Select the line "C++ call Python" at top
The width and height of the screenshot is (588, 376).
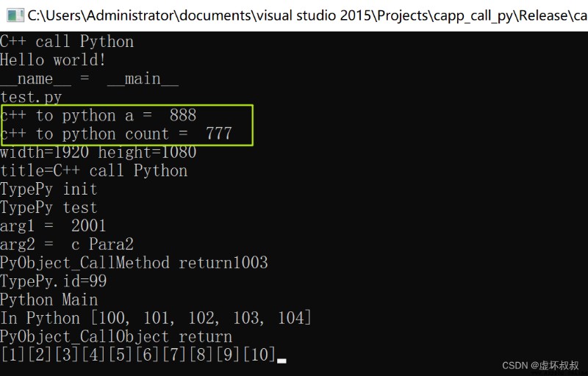coord(67,42)
